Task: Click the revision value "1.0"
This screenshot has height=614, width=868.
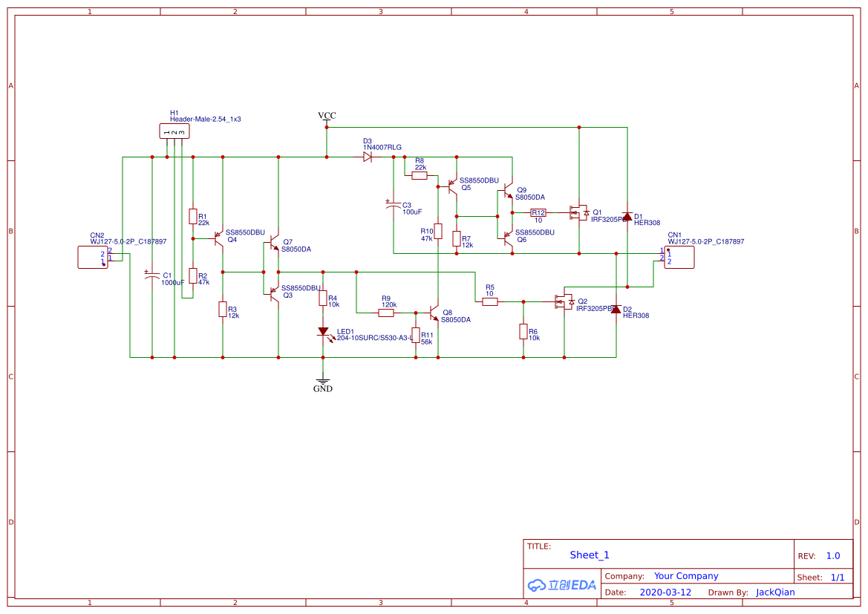Action: tap(833, 556)
